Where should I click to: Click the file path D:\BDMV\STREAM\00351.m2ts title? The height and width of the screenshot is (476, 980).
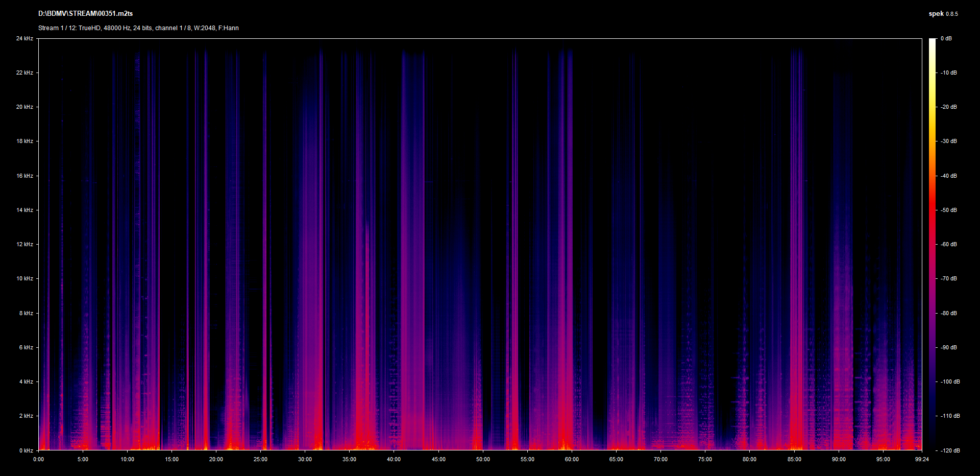coord(85,14)
